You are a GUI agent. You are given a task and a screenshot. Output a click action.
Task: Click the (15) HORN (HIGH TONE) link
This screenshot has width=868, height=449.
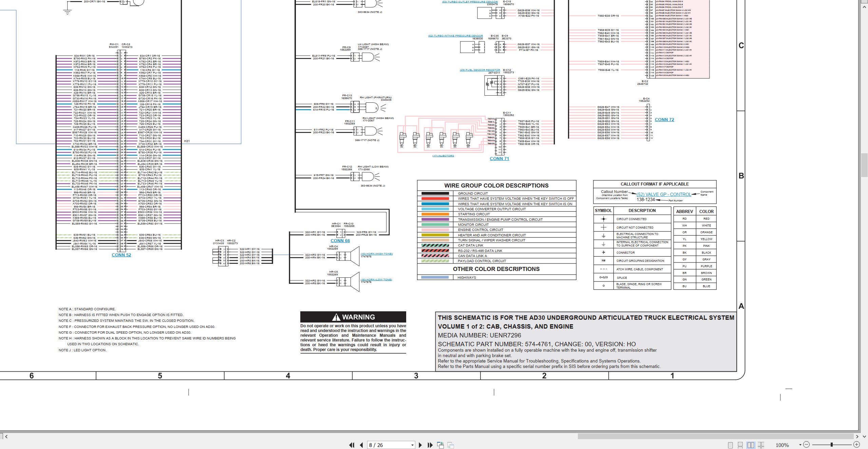[x=376, y=254]
